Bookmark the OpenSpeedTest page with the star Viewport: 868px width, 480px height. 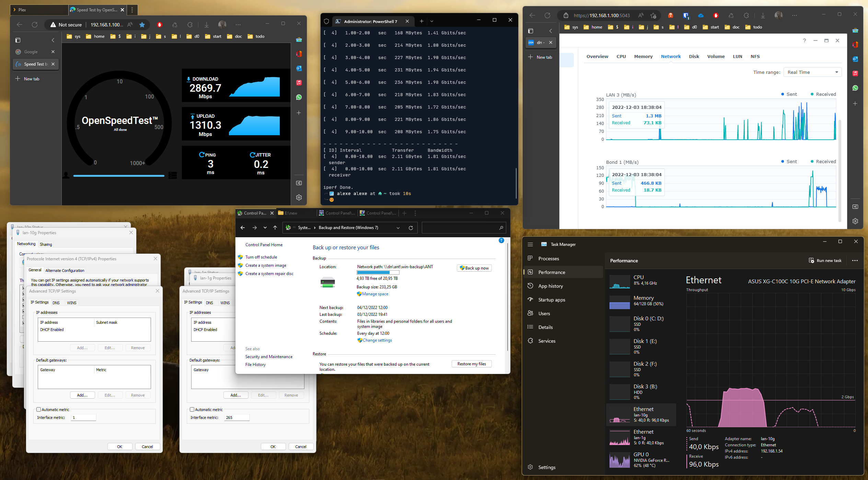point(142,24)
